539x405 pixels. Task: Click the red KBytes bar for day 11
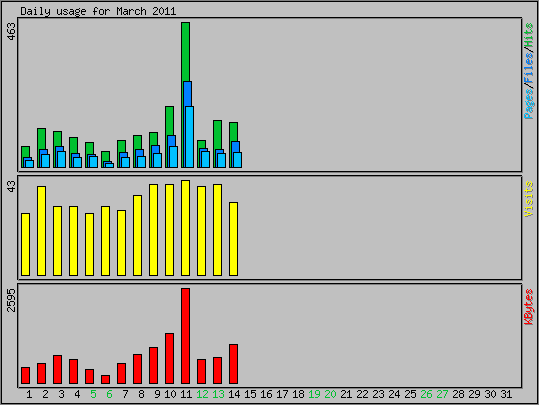185,336
